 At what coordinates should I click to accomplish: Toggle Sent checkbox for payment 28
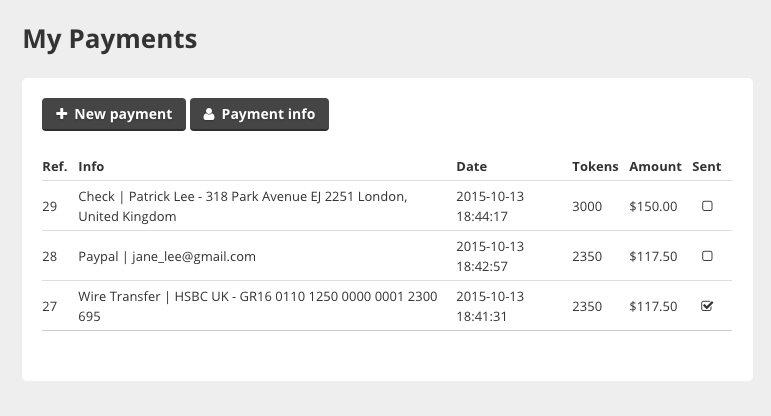pyautogui.click(x=707, y=256)
